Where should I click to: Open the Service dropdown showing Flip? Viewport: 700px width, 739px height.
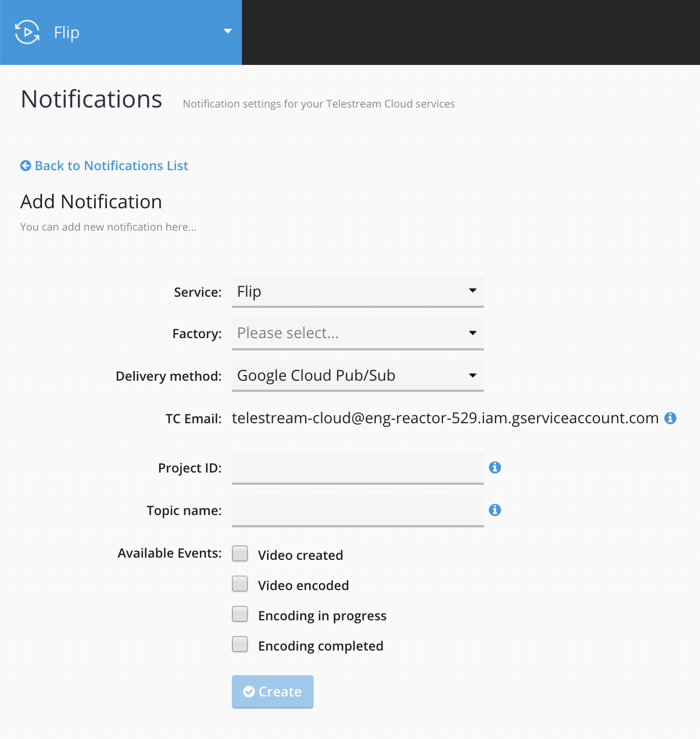pyautogui.click(x=358, y=291)
